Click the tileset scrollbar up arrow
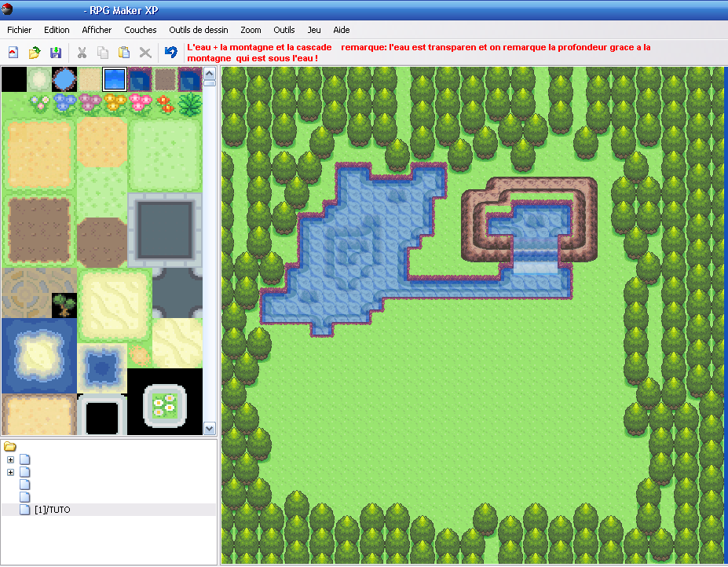Image resolution: width=728 pixels, height=567 pixels. click(x=210, y=73)
